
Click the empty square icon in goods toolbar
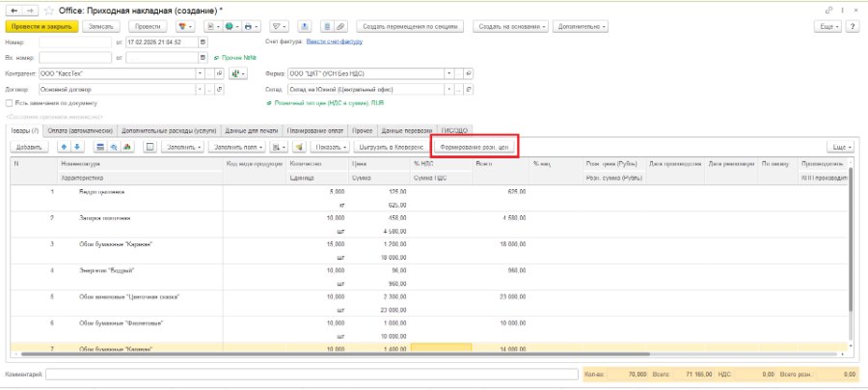pos(149,147)
